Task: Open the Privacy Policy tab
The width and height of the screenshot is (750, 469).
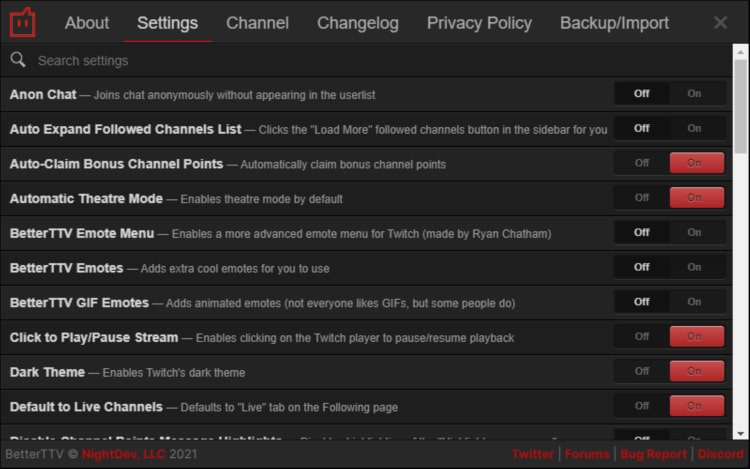Action: [479, 23]
